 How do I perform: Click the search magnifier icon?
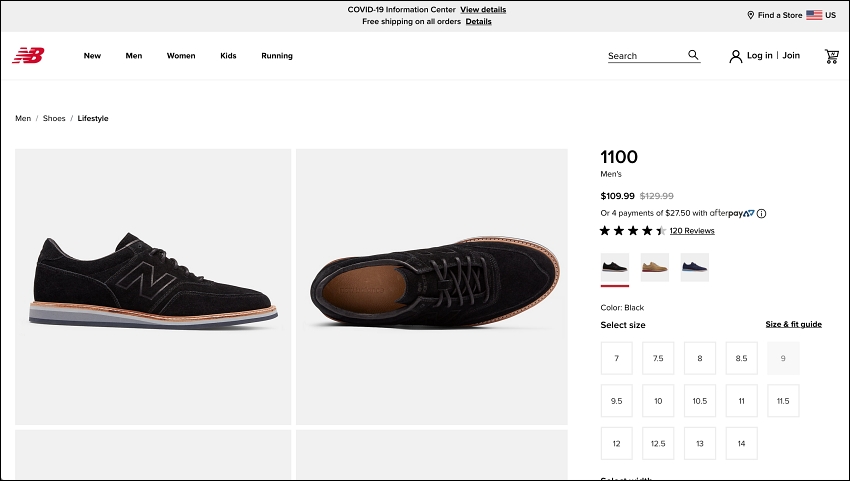693,55
